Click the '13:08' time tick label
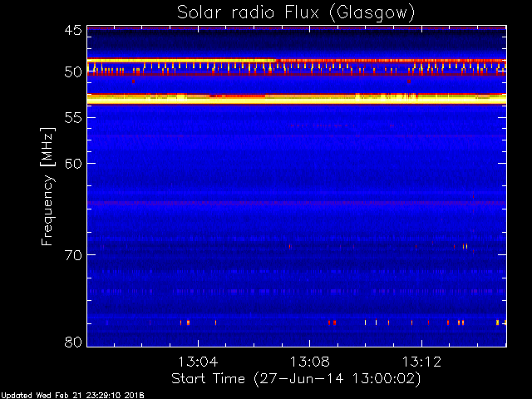 [309, 362]
